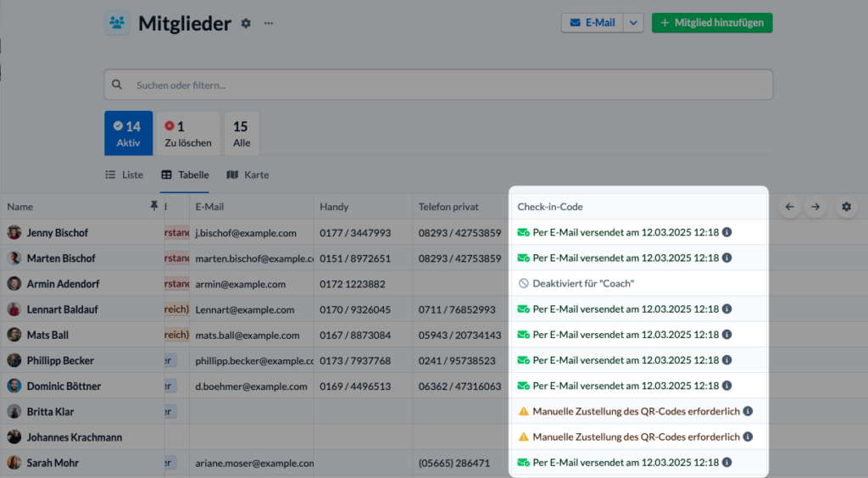Open Lennart Baldauf's member entry
868x478 pixels.
(x=62, y=309)
